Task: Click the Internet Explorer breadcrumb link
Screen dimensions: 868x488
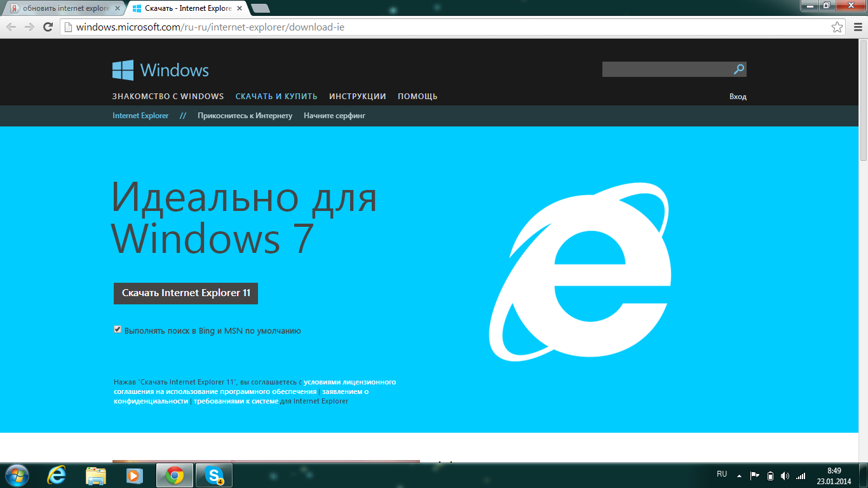Action: (140, 116)
